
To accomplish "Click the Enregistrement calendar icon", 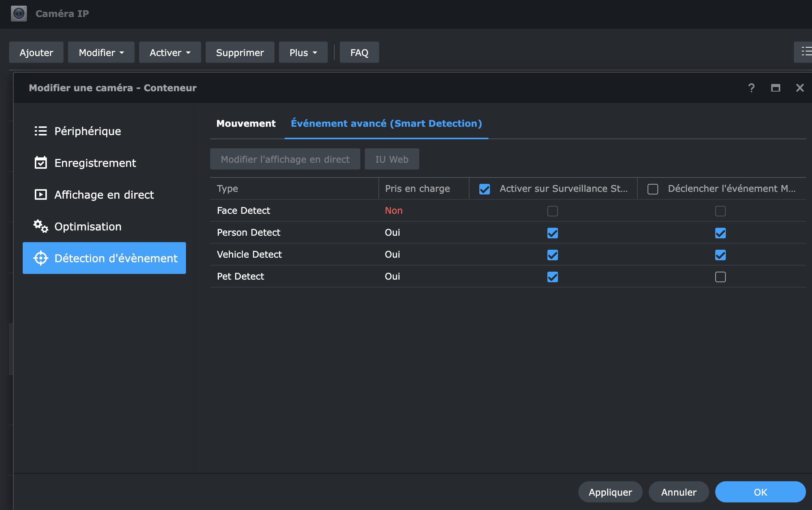I will 40,163.
